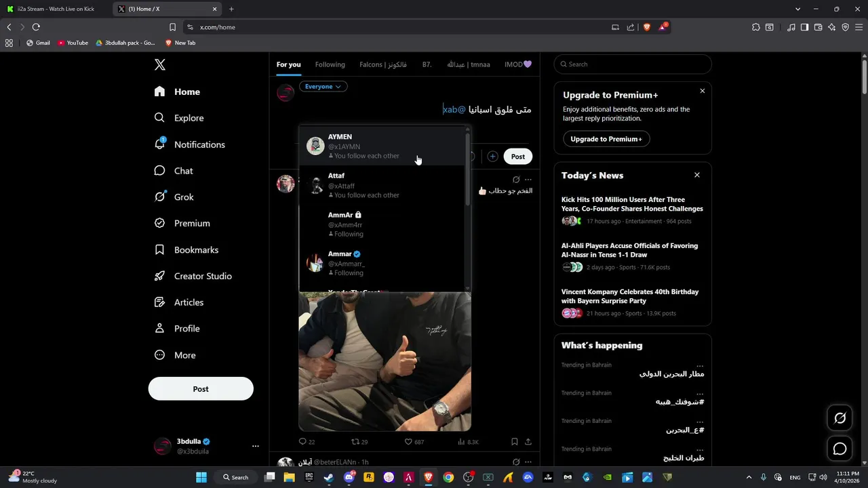This screenshot has width=868, height=488.
Task: Select the For you tab
Action: [x=288, y=64]
